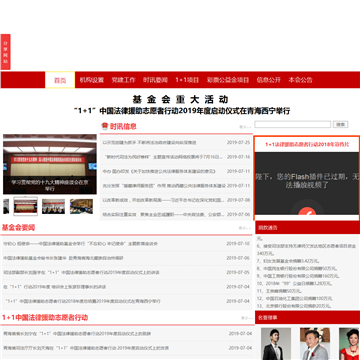Open the 首页 navigation tab
360x360 pixels.
coord(60,80)
